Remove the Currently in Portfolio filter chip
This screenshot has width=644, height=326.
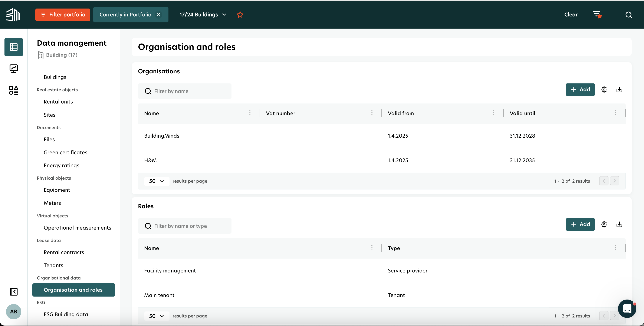point(158,15)
